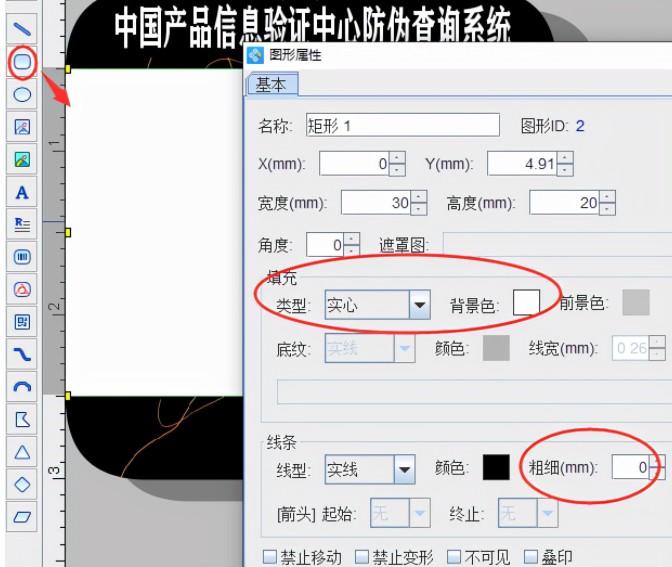
Task: Select the line drawing tool
Action: tap(22, 29)
